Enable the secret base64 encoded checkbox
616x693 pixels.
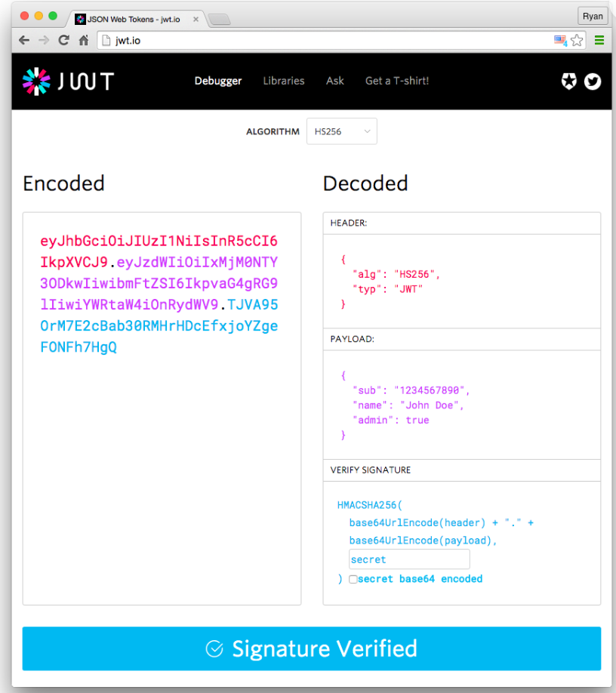coord(353,578)
